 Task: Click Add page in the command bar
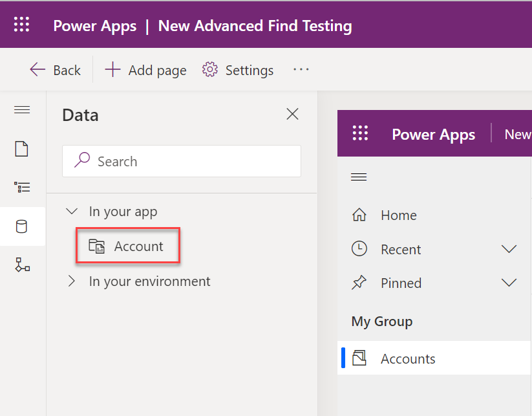[x=145, y=71]
